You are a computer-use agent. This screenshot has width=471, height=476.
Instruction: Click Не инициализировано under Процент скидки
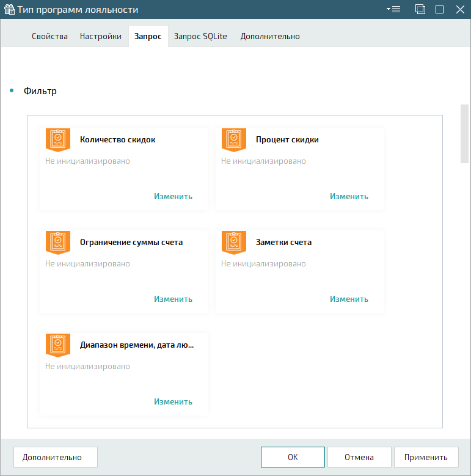pyautogui.click(x=263, y=161)
